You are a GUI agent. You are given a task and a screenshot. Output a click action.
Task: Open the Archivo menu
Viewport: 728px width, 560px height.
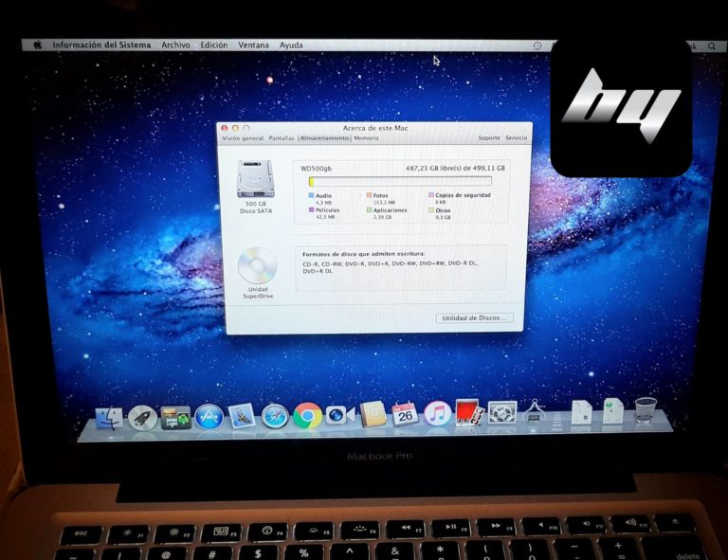click(175, 45)
